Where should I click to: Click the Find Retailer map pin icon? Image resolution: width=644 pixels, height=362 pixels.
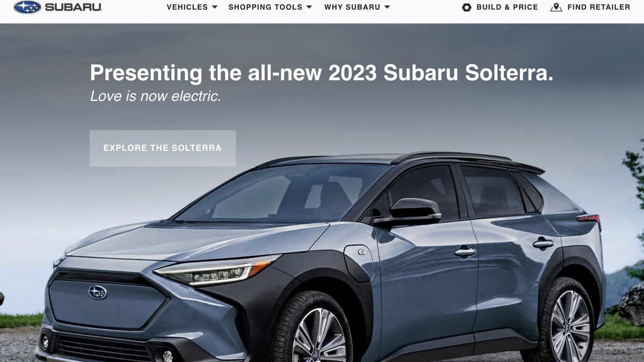point(557,8)
